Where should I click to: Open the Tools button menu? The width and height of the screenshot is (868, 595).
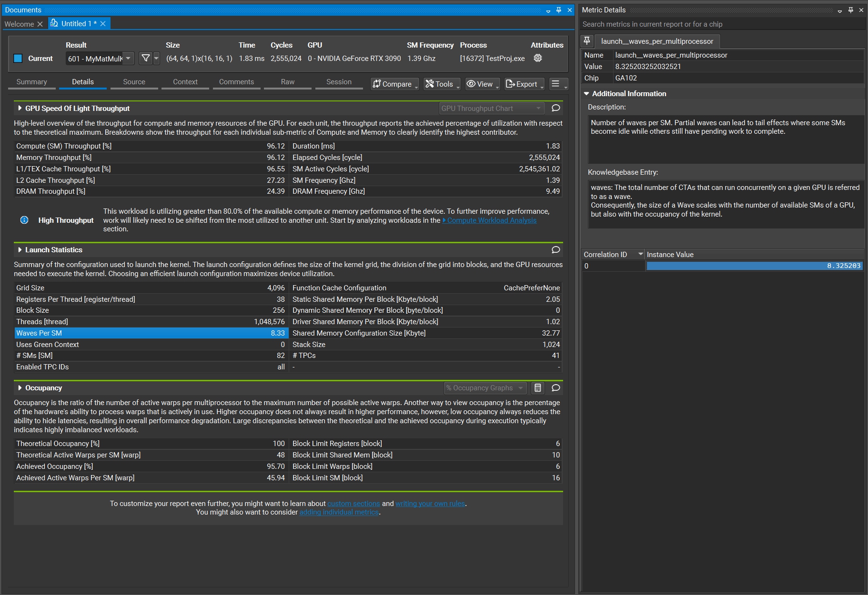[x=442, y=84]
